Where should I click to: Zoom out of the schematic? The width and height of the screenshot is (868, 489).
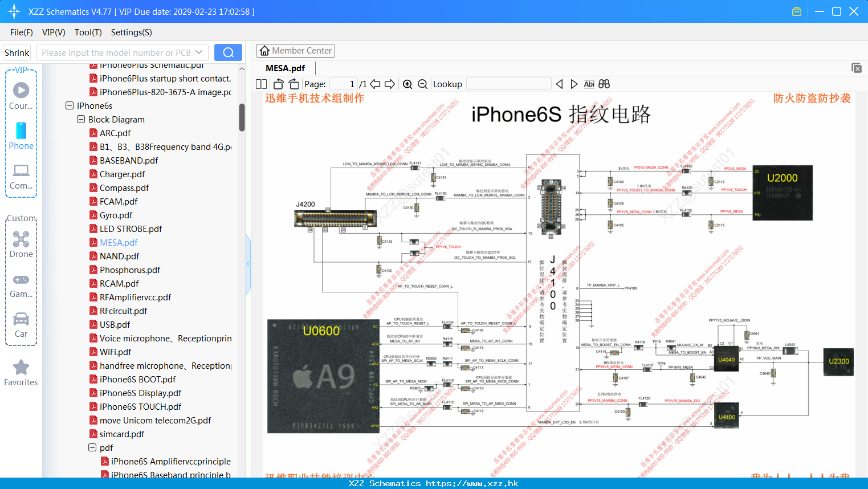422,84
